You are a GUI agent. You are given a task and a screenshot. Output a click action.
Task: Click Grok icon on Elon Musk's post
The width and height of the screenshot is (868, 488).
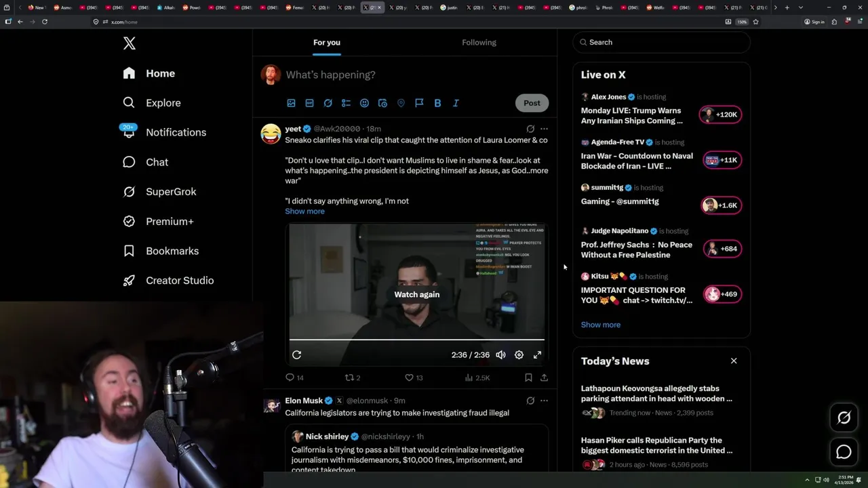[530, 401]
